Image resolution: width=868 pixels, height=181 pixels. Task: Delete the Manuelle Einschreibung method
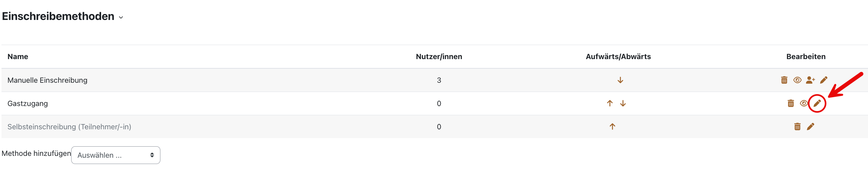[x=784, y=80]
